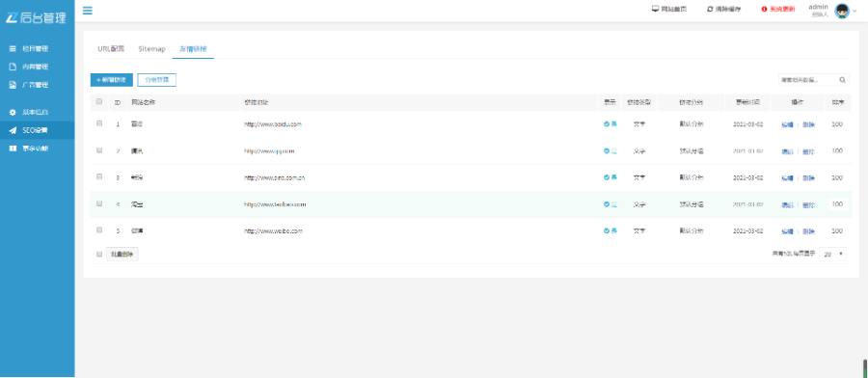Screen dimensions: 868x378
Task: Toggle display status for the qq.com row
Action: click(x=610, y=150)
